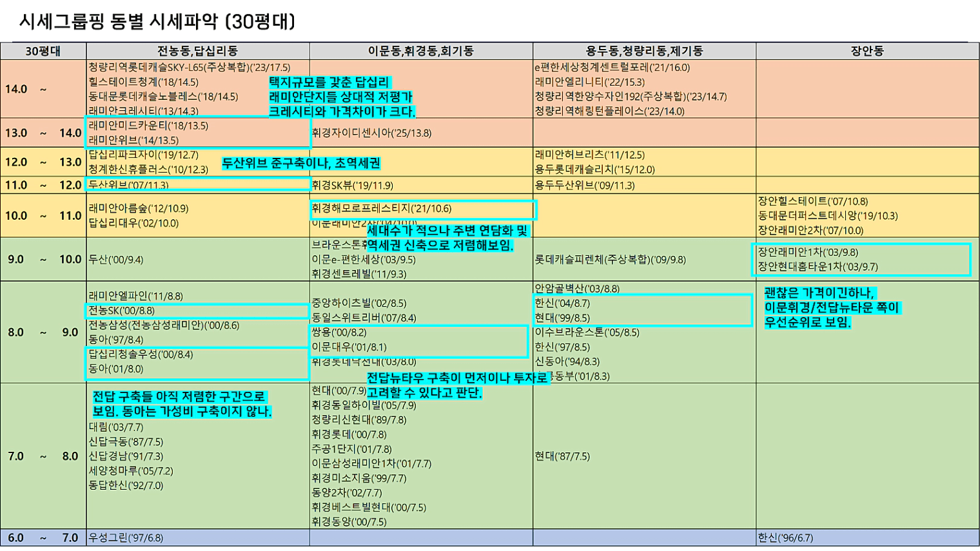Click entry '주공1단지('01/7.8)'
This screenshot has width=980, height=551.
tap(351, 449)
